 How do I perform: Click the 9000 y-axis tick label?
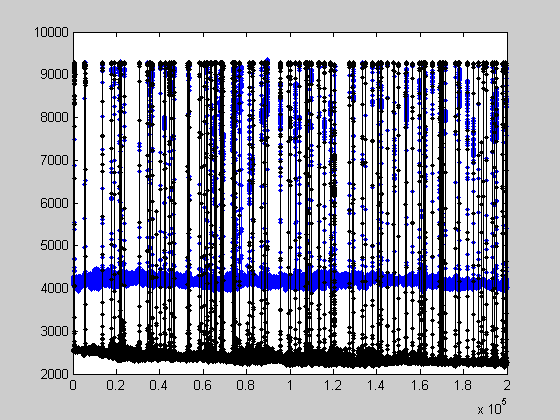54,74
